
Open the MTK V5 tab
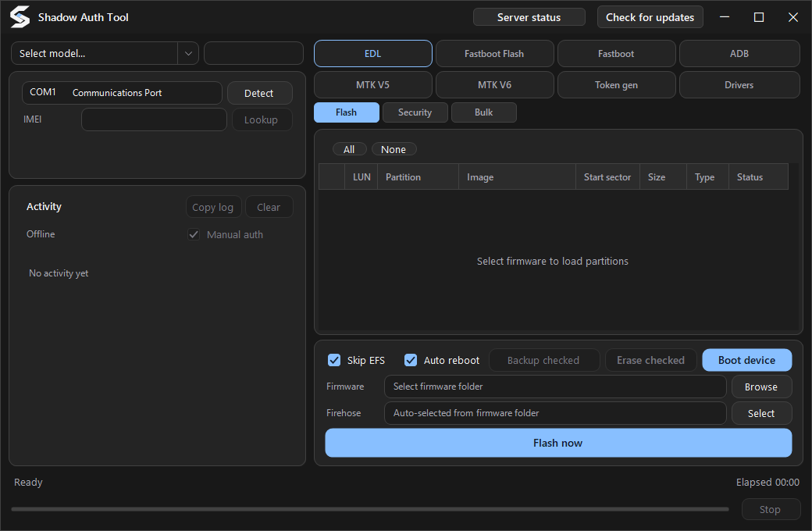[x=373, y=84]
